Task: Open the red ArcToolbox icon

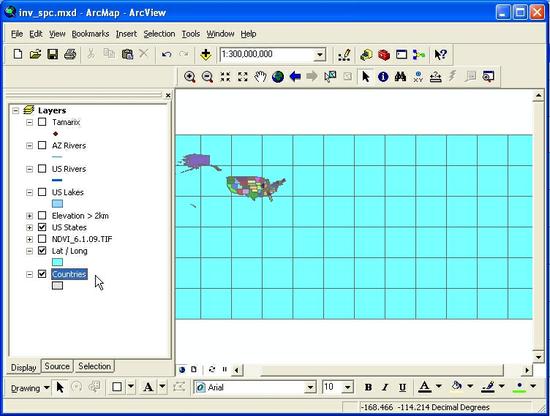Action: [x=384, y=55]
